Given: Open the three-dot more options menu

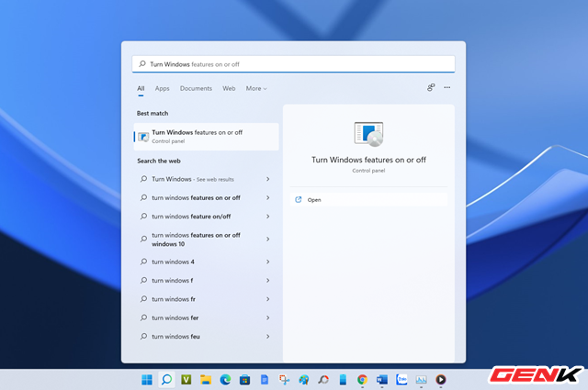Looking at the screenshot, I should click(x=447, y=87).
